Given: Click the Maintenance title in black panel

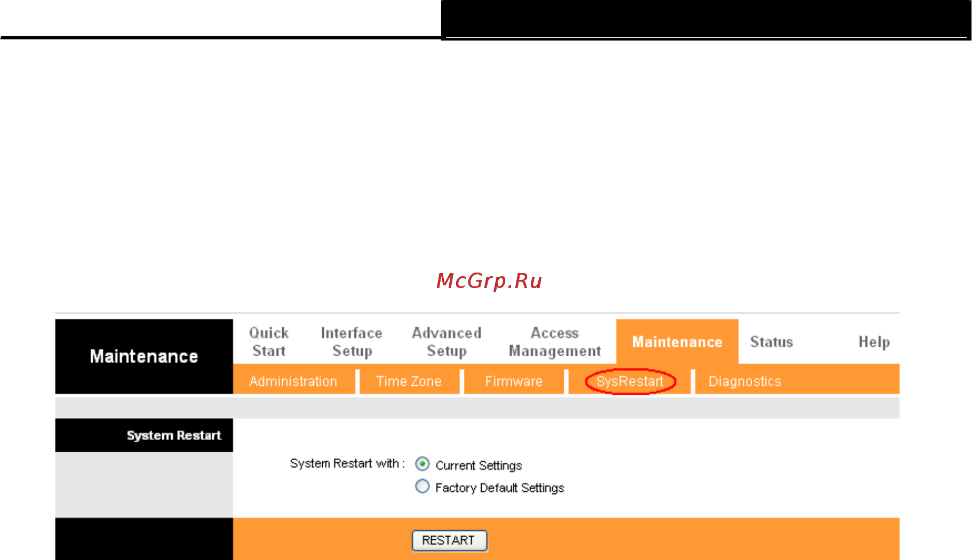Looking at the screenshot, I should pos(144,356).
